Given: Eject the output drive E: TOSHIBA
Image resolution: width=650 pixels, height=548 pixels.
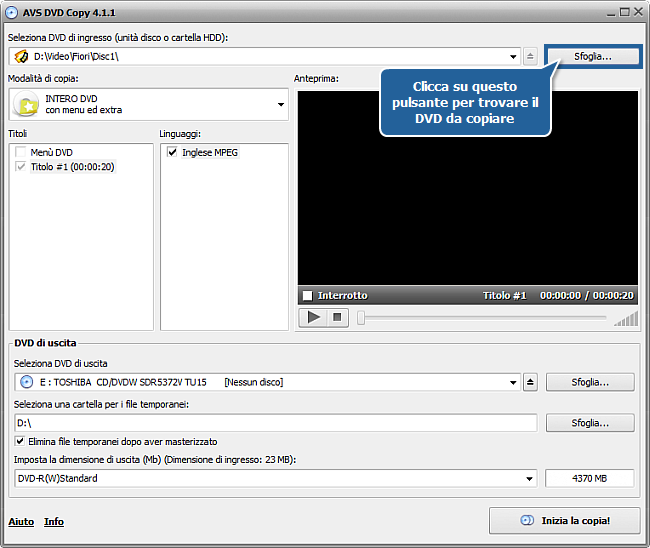Looking at the screenshot, I should 530,382.
